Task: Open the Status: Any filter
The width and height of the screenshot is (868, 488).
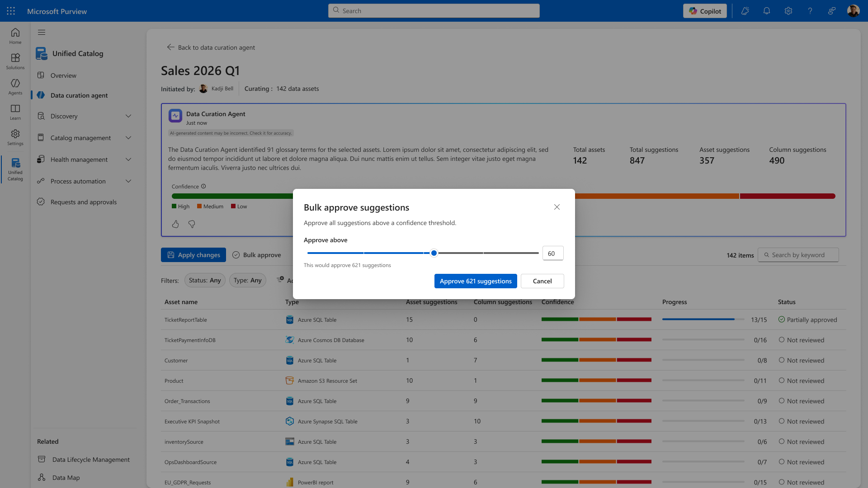Action: (205, 280)
